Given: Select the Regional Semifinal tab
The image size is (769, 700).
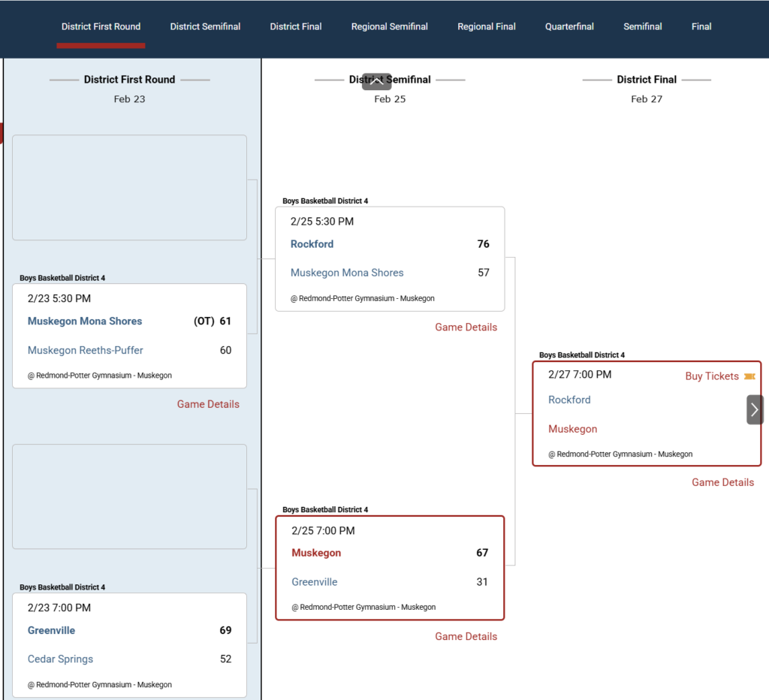Looking at the screenshot, I should [389, 26].
